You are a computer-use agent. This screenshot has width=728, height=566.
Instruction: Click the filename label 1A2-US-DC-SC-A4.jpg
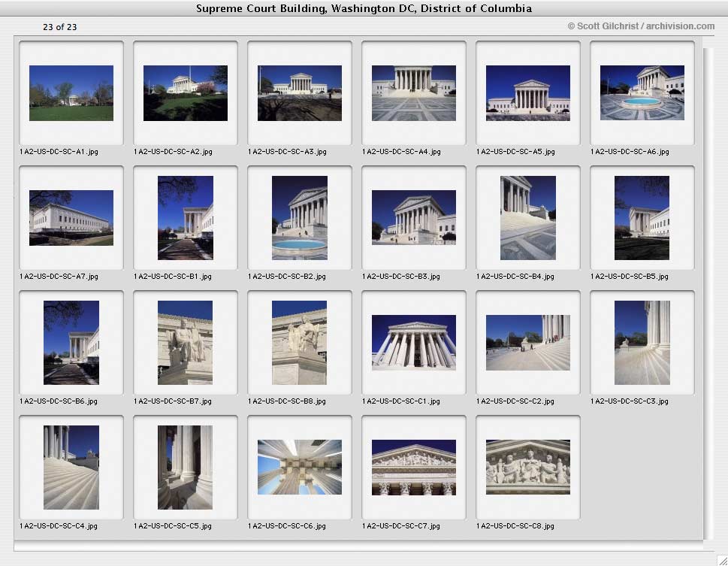coord(402,152)
